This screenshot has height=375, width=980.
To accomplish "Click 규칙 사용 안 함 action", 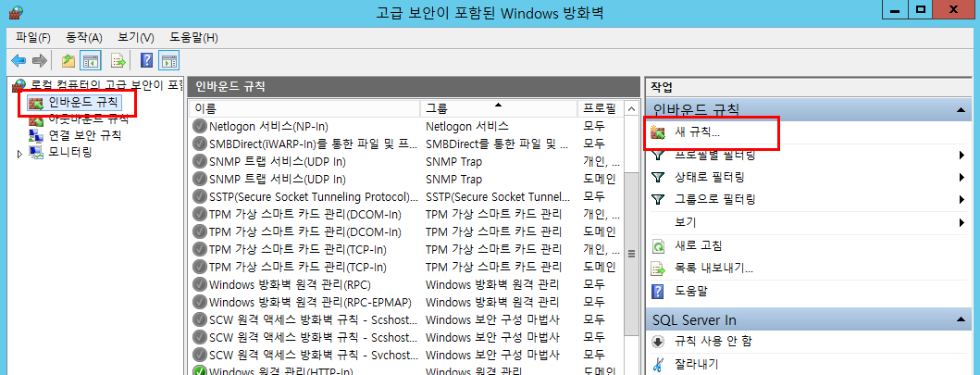I will tap(713, 342).
